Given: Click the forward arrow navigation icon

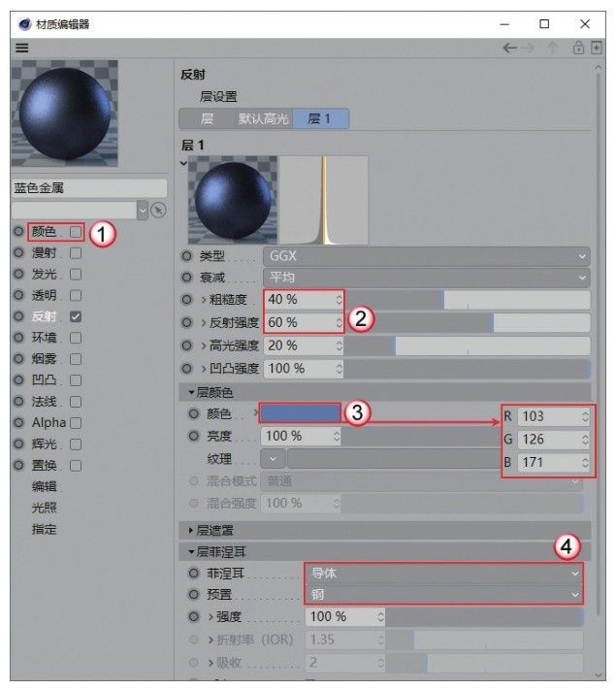Looking at the screenshot, I should (x=528, y=48).
